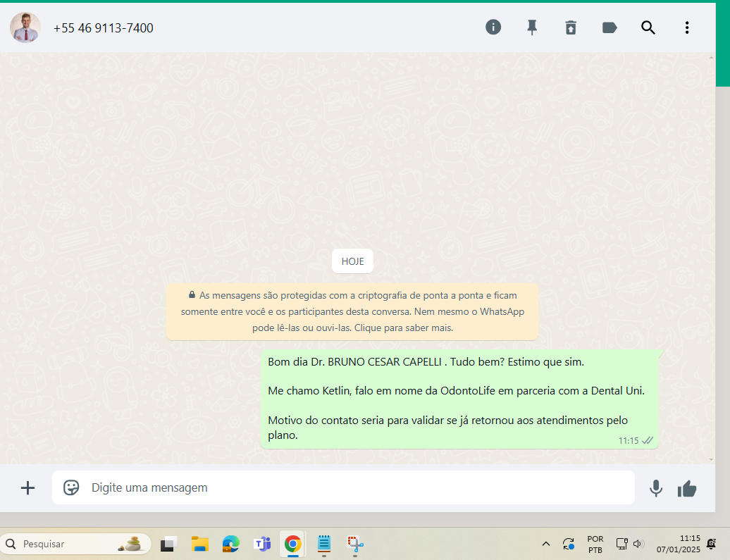Open File Explorer from taskbar
The width and height of the screenshot is (730, 560).
coord(199,544)
